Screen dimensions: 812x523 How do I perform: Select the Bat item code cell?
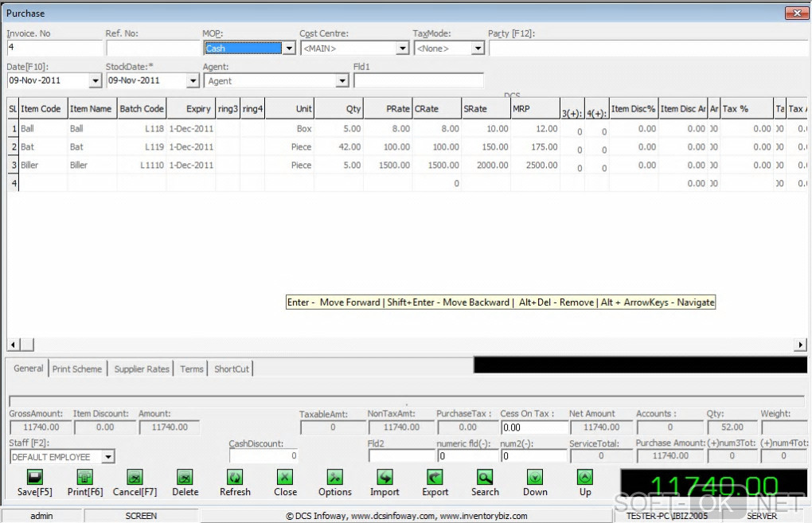[x=42, y=146]
